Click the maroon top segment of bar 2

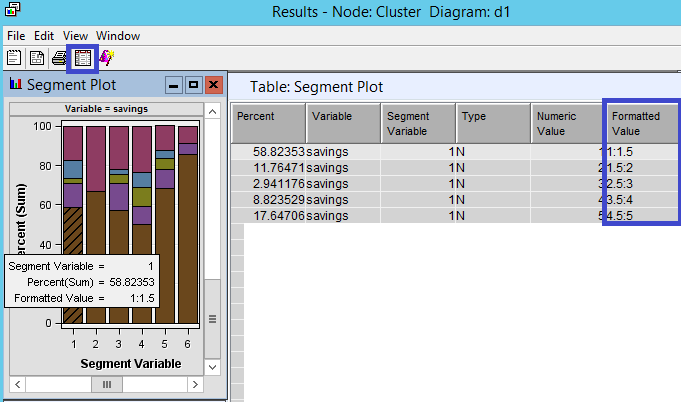(x=96, y=159)
